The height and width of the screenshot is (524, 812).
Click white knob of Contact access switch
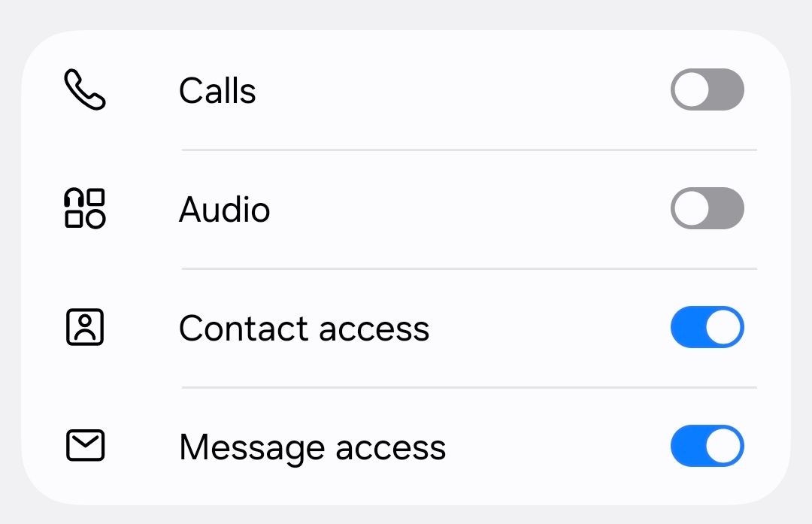click(x=723, y=327)
